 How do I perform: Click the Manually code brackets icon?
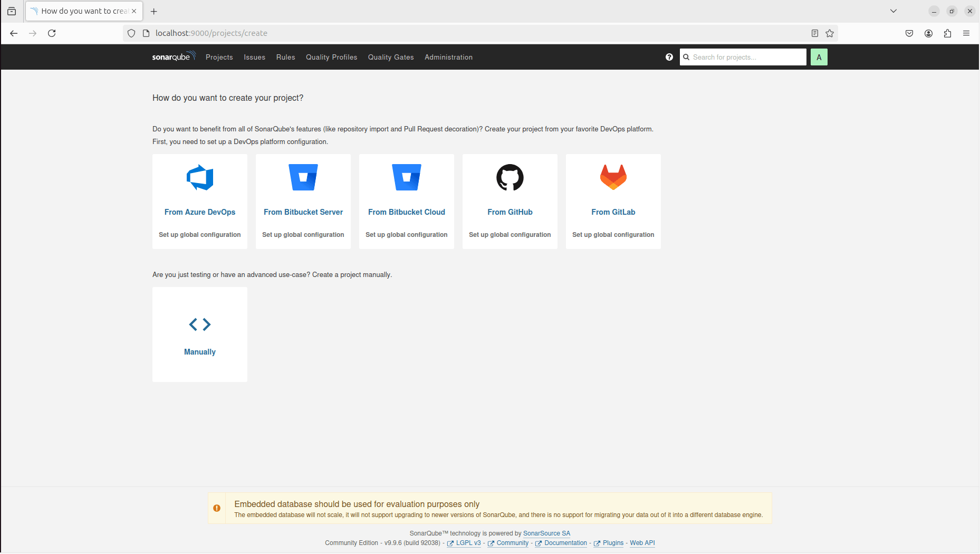tap(200, 324)
